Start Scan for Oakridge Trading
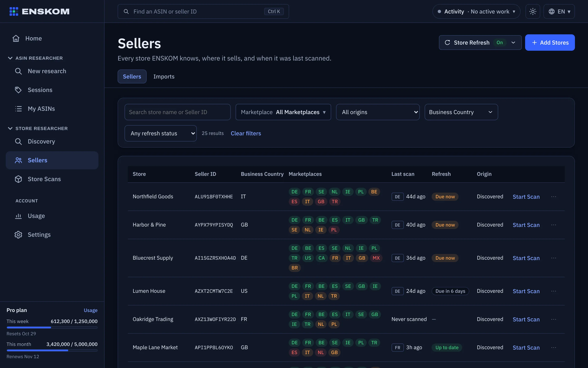 pyautogui.click(x=526, y=319)
